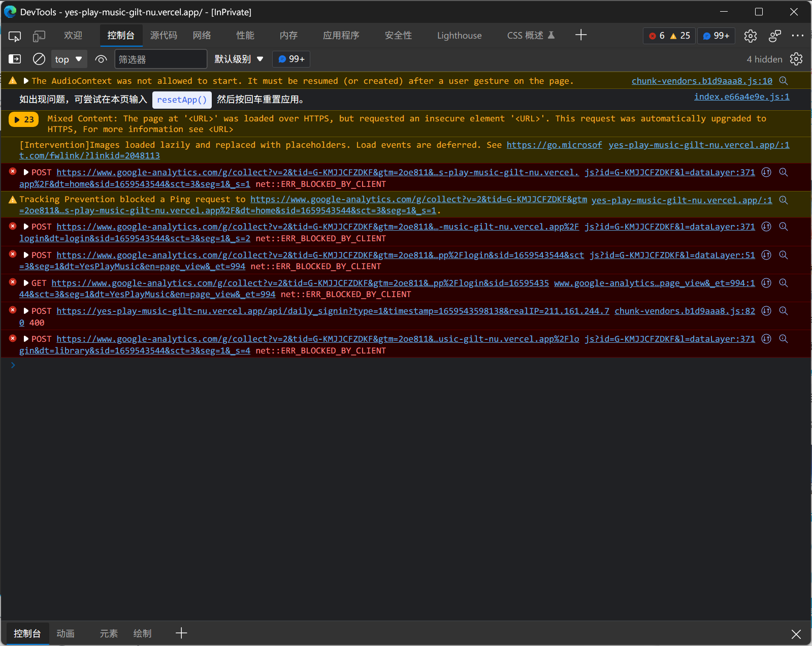Click the resetApp() code chip
This screenshot has width=812, height=646.
click(182, 100)
